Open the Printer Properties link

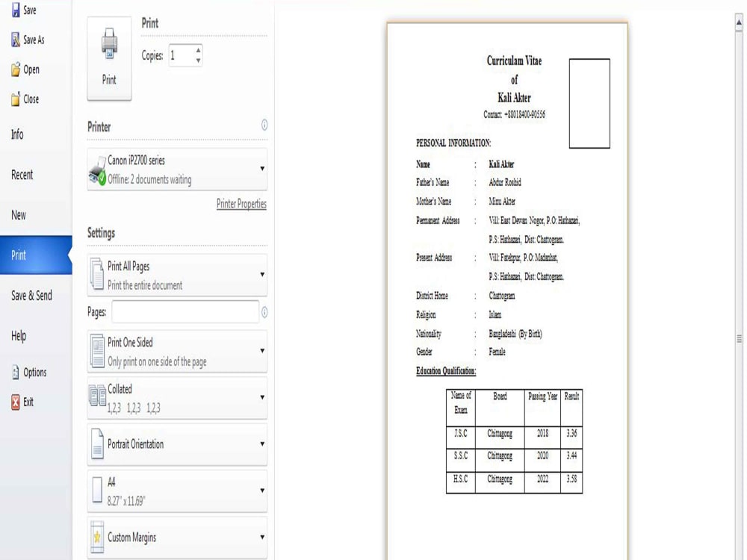click(x=241, y=204)
